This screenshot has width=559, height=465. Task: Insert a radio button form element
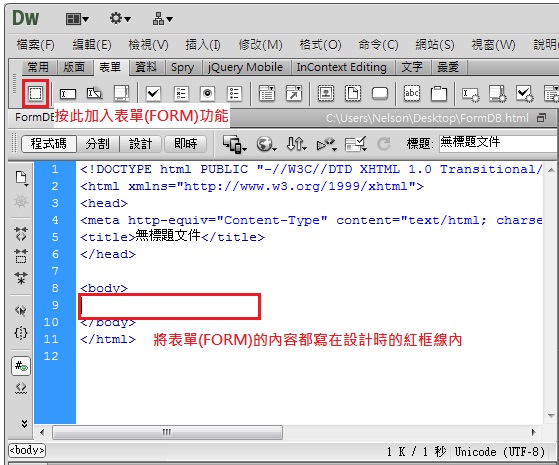[x=207, y=94]
